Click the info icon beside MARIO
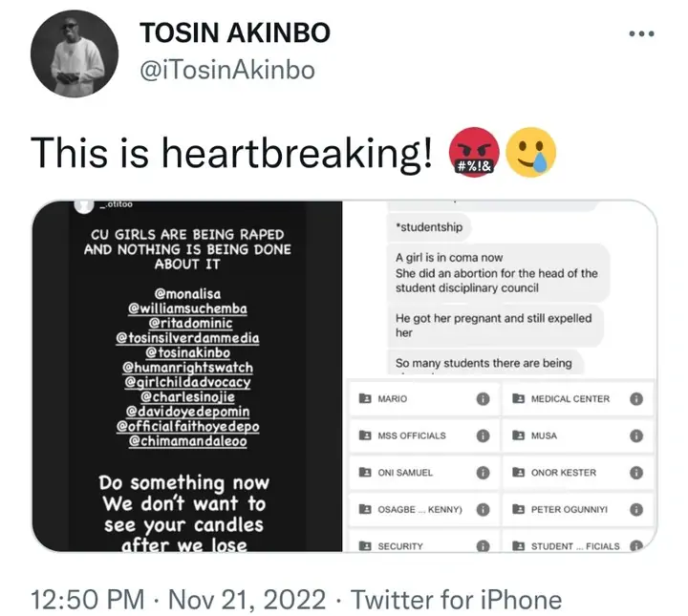Viewport: 688px width, 616px height. pos(484,398)
